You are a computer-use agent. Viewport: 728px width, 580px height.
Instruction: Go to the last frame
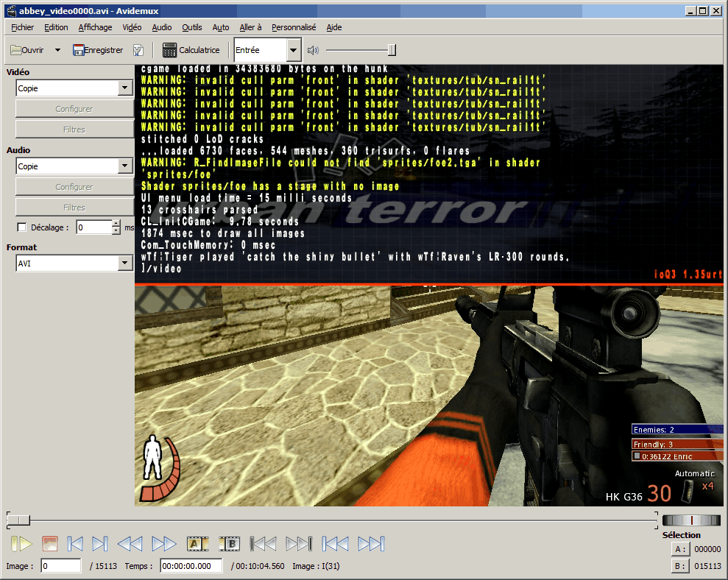coord(371,544)
